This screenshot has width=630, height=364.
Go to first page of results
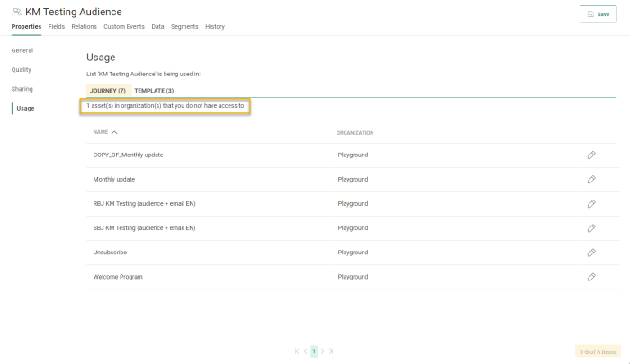[x=297, y=351]
